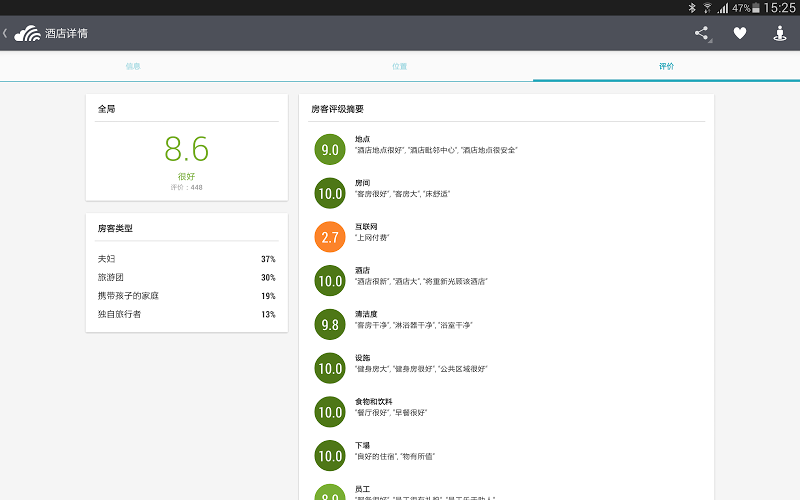Viewport: 800px width, 500px height.
Task: Open street view person icon
Action: 780,33
